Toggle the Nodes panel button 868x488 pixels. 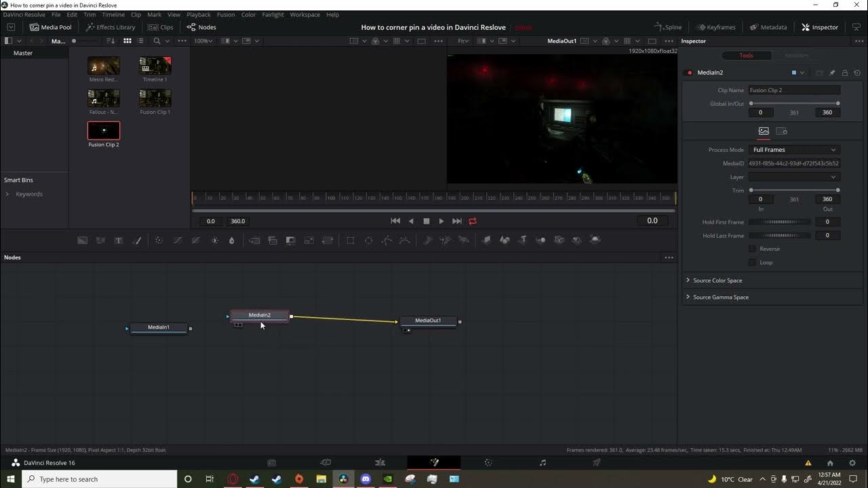click(x=201, y=27)
